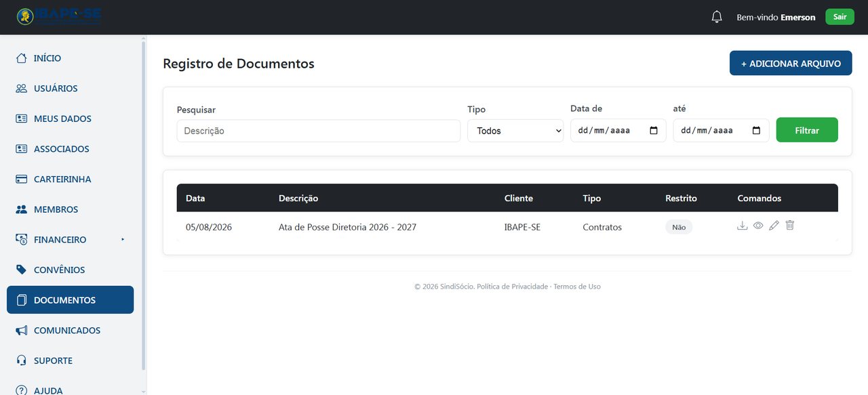The image size is (868, 395).
Task: Click the DOCUMENTOS file icon
Action: coord(22,300)
